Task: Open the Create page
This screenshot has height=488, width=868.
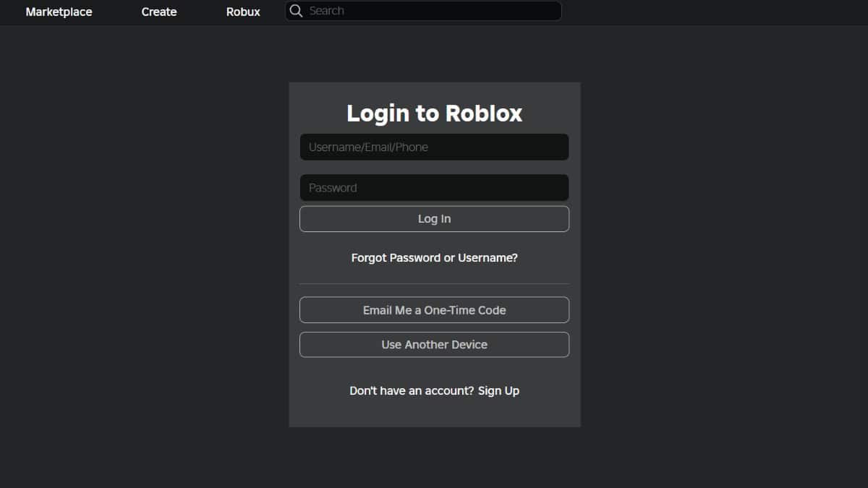Action: (x=158, y=12)
